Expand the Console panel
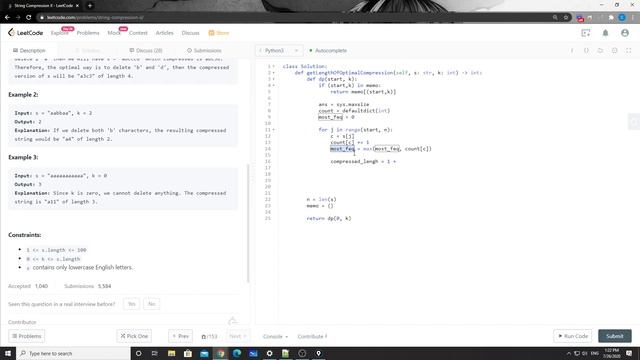This screenshot has width=640, height=360. pos(275,336)
